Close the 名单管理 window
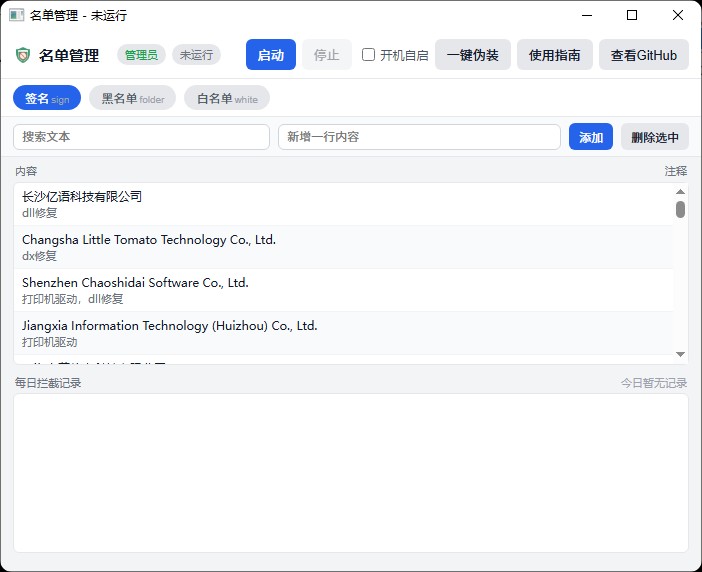Viewport: 702px width, 572px height. (678, 15)
